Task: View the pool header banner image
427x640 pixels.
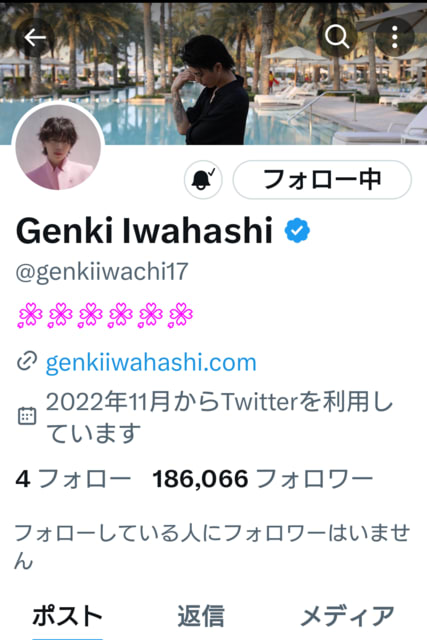Action: pos(214,73)
